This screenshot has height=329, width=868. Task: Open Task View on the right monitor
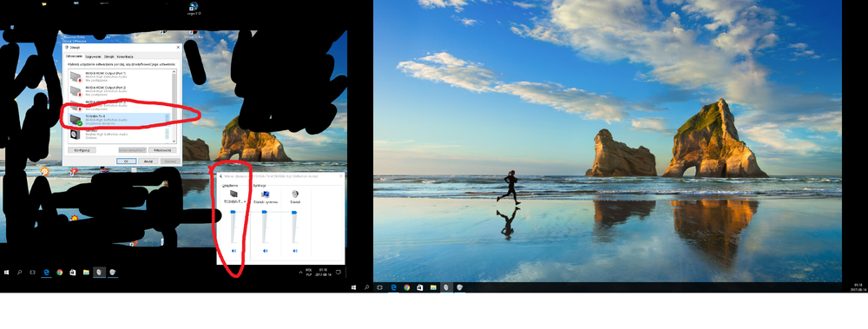(x=380, y=287)
